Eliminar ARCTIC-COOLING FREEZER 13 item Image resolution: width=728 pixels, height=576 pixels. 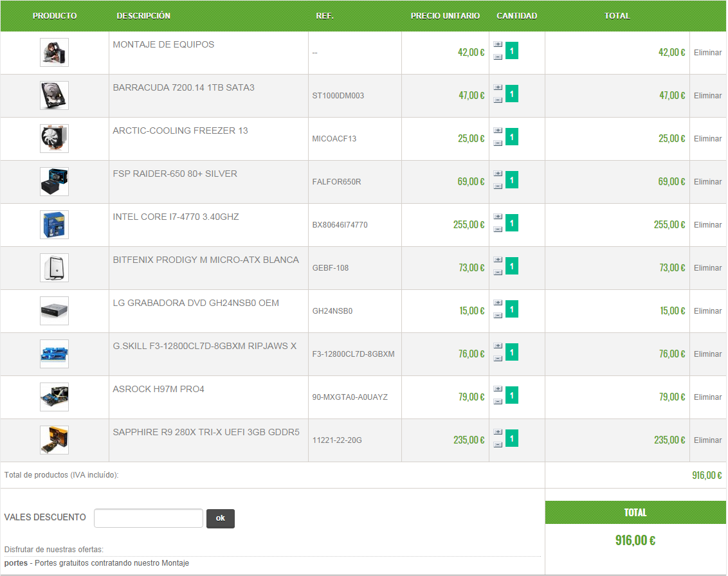[x=707, y=139]
